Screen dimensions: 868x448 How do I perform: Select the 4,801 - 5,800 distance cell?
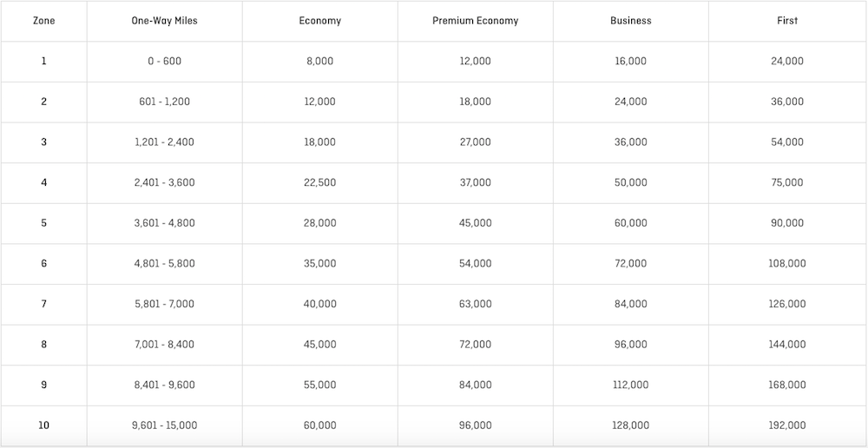164,263
